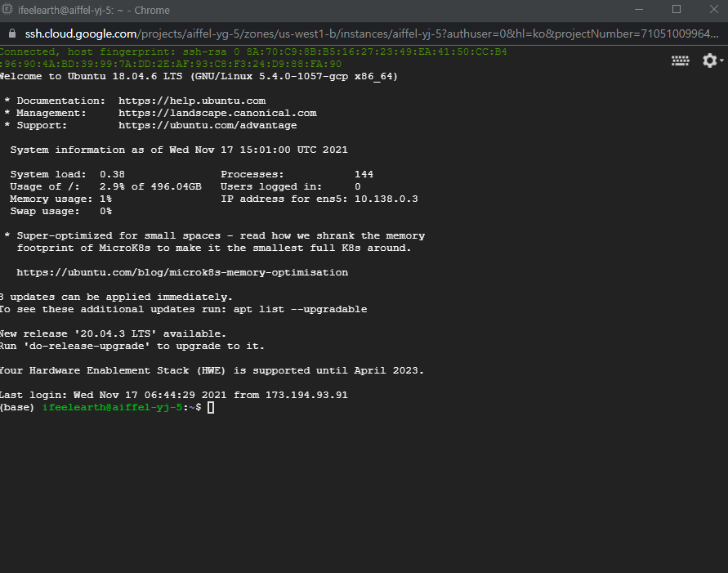728x573 pixels.
Task: Click the 'updates can be applied immediately' line
Action: point(116,298)
